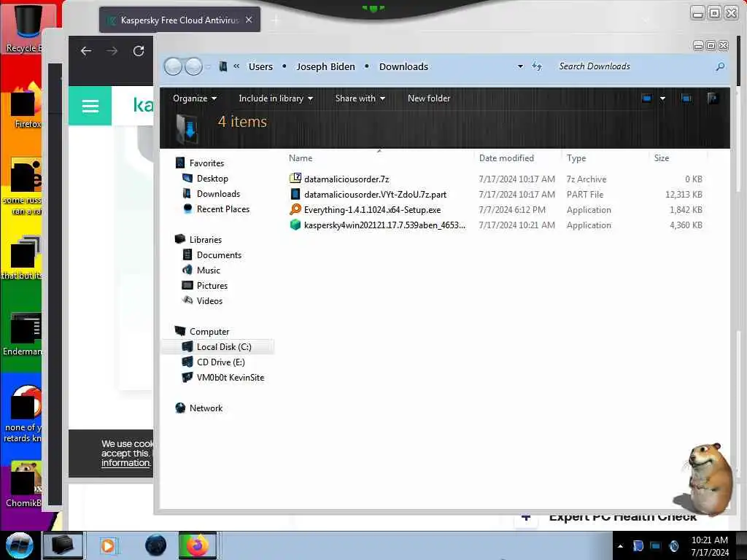Screen dimensions: 747x560
Task: Click the Search Downloads field
Action: 634,66
